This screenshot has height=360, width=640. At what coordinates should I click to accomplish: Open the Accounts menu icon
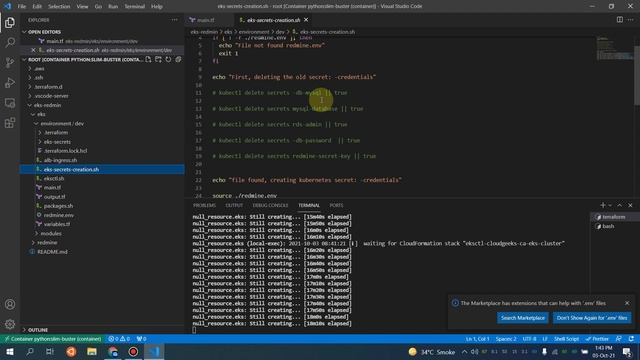click(10, 304)
